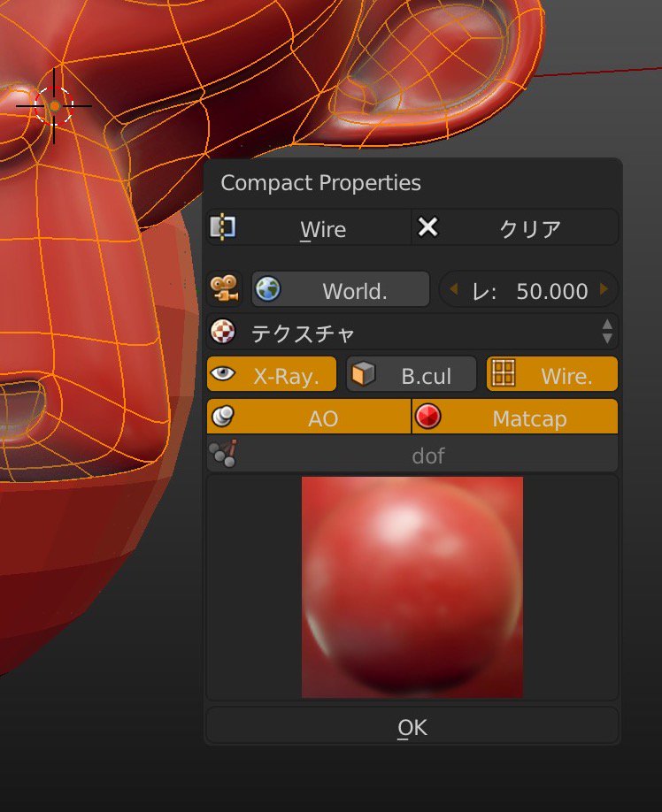Click the Compact Properties title
The image size is (662, 812).
(320, 183)
